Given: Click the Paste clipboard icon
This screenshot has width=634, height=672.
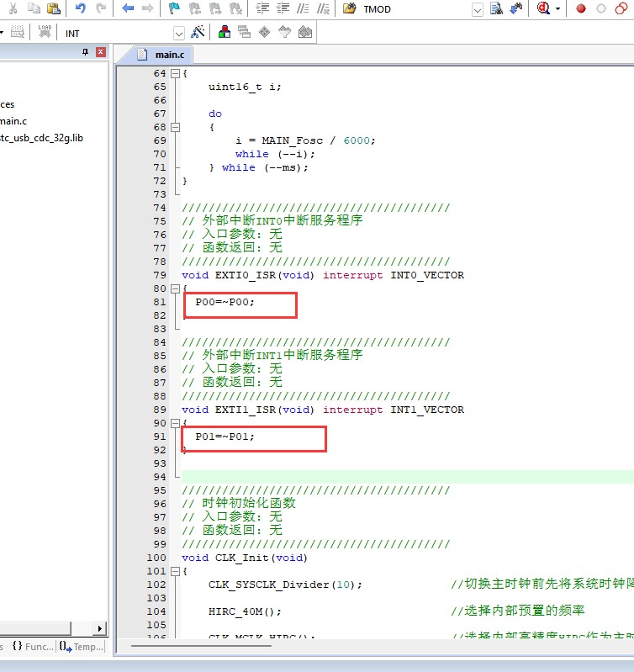Looking at the screenshot, I should [54, 8].
